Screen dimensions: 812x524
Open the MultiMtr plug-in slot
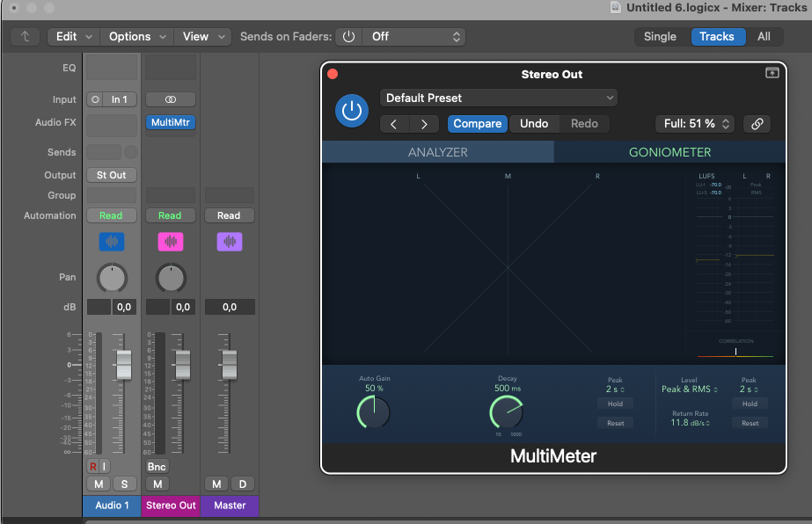tap(171, 123)
